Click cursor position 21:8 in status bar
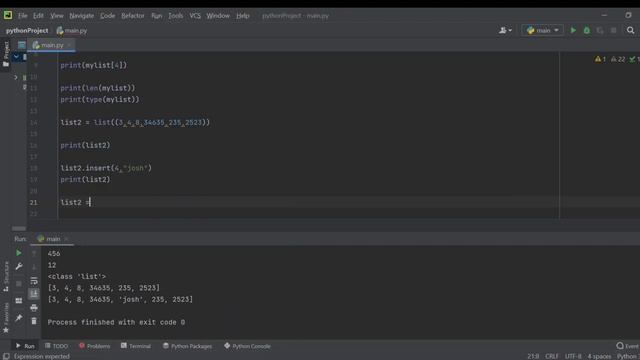This screenshot has height=360, width=640. click(533, 356)
